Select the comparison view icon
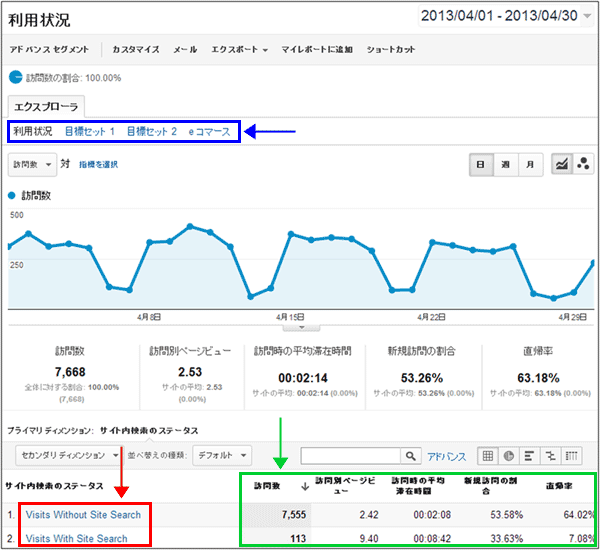 click(551, 456)
